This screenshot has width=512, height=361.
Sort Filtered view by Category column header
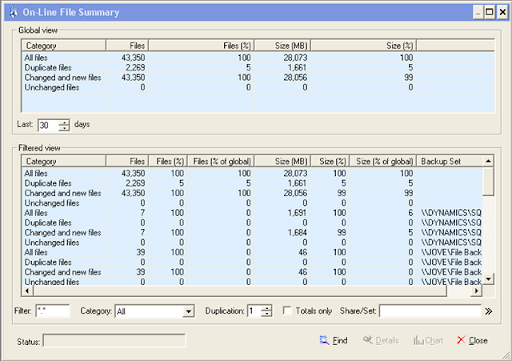64,161
